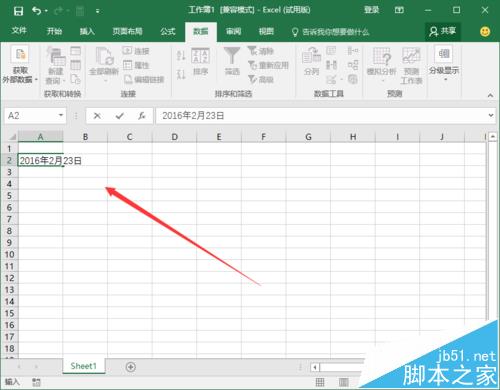
Task: Open 分级显示 (Outline) dropdown
Action: click(x=444, y=63)
